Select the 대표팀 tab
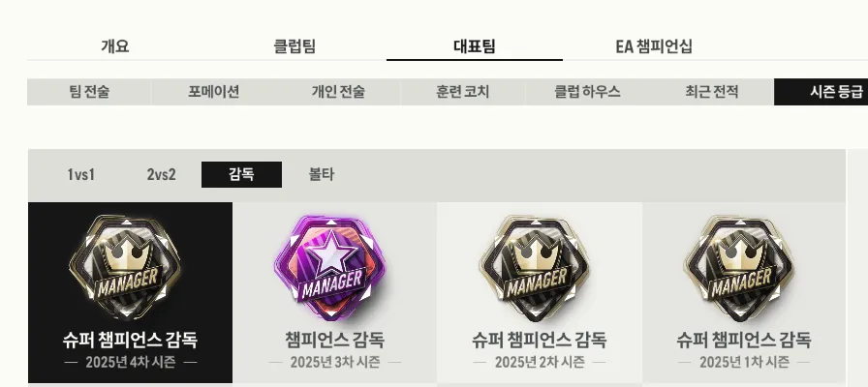The image size is (868, 387). point(475,46)
